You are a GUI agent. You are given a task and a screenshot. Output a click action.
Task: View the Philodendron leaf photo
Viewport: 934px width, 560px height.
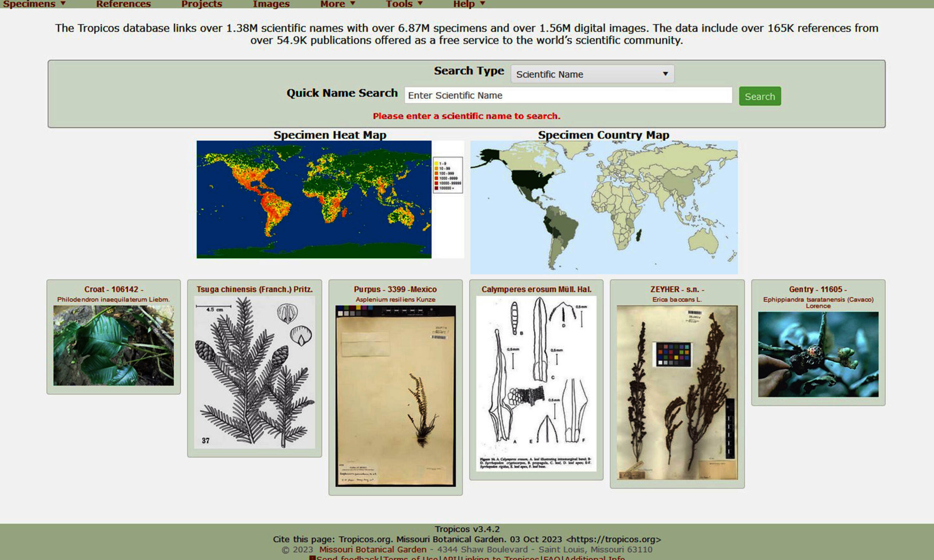113,345
